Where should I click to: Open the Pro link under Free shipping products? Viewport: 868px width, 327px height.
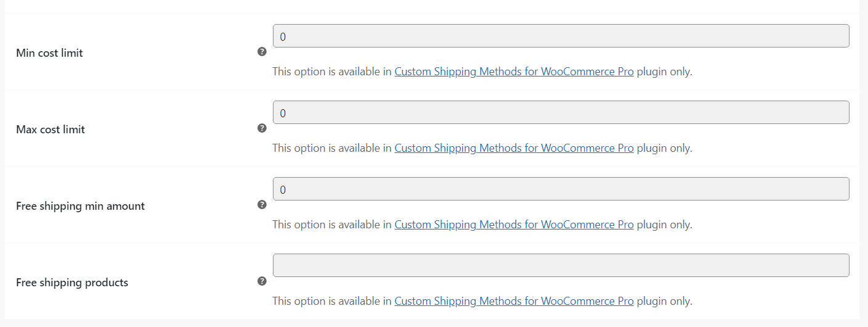(514, 301)
